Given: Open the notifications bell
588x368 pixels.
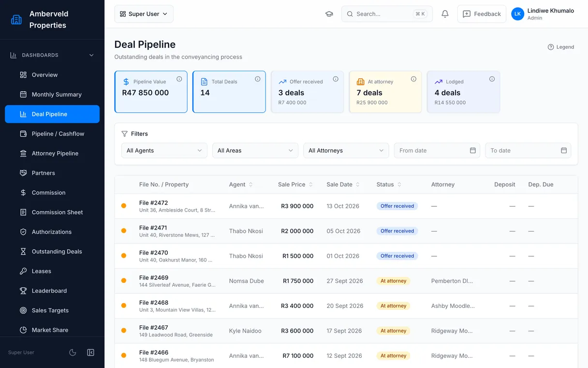Looking at the screenshot, I should pos(445,14).
